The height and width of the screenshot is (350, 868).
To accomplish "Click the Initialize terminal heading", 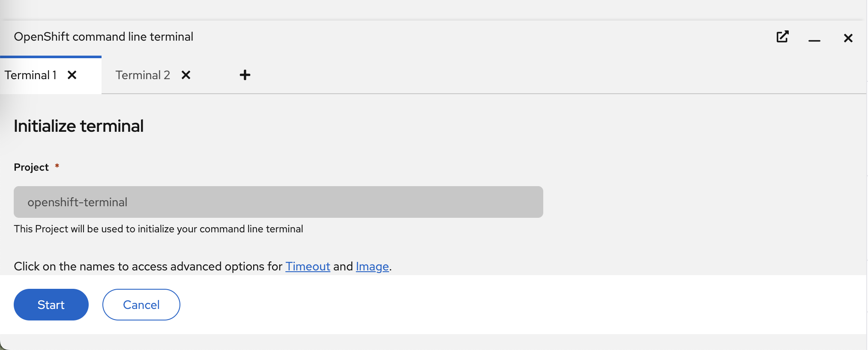I will tap(78, 126).
